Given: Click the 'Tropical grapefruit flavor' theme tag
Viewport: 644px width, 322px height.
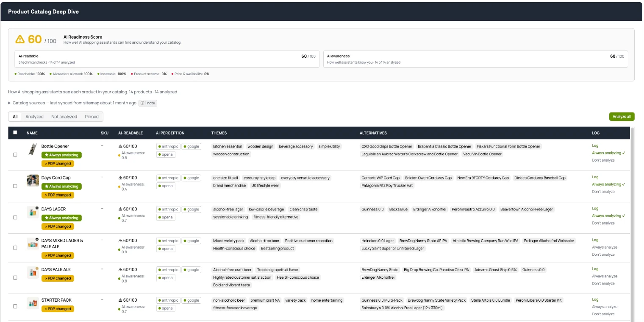Looking at the screenshot, I should click(278, 270).
